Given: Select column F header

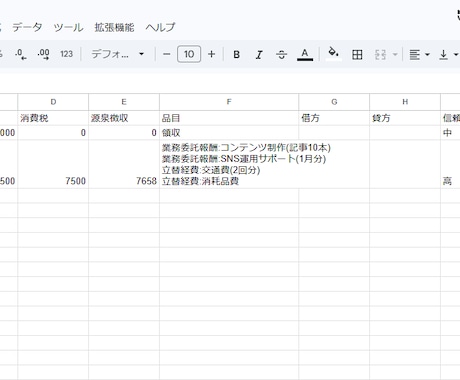Looking at the screenshot, I should point(229,102).
